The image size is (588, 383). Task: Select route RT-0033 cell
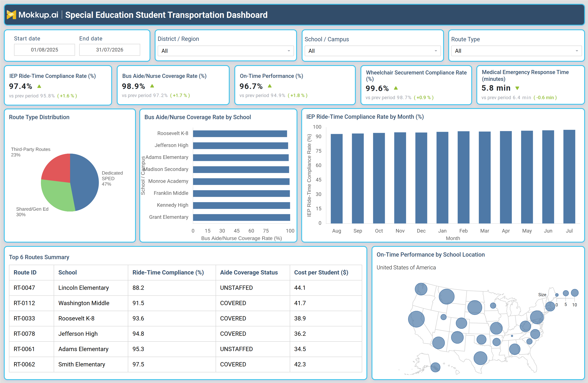pyautogui.click(x=31, y=318)
